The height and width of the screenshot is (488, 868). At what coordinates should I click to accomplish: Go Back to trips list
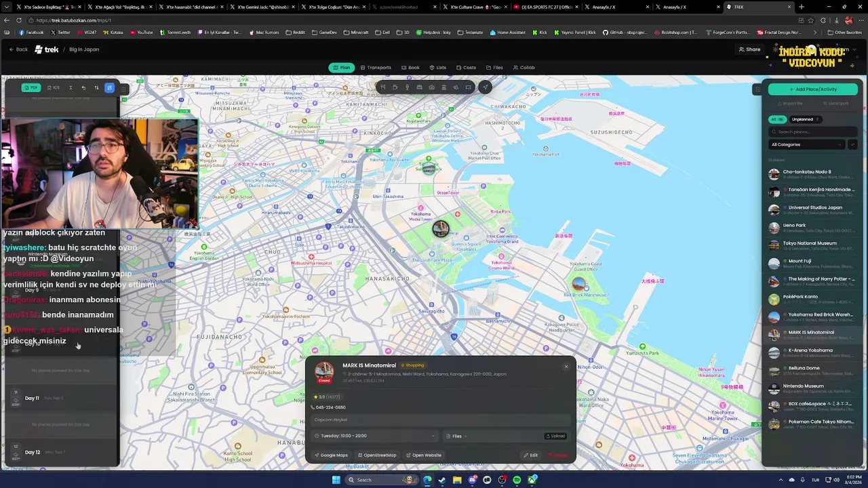coord(18,49)
